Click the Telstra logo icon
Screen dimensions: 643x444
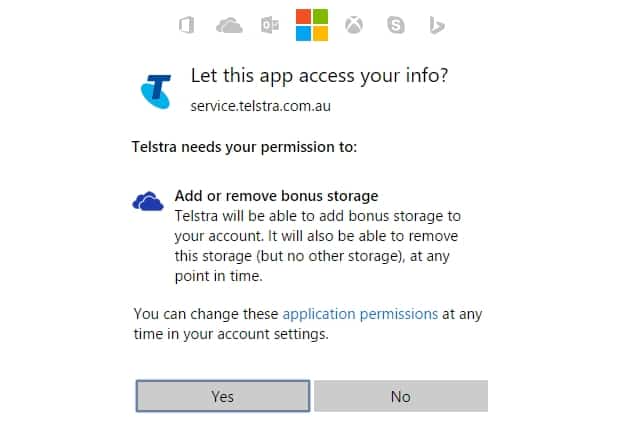point(156,91)
